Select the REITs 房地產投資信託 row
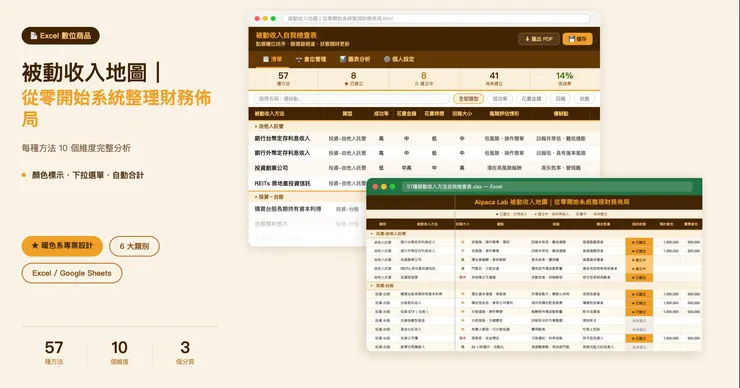Screen dimensions: 740x388 click(x=308, y=183)
